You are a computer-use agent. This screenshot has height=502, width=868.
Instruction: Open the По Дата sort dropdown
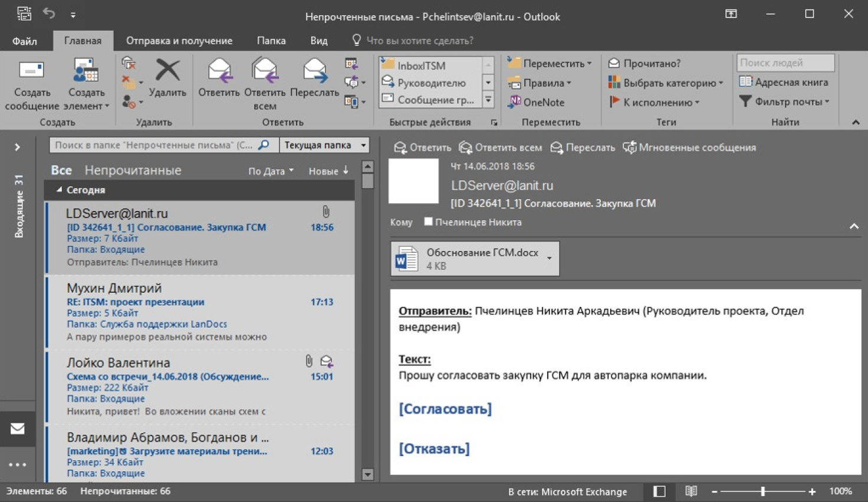click(271, 171)
